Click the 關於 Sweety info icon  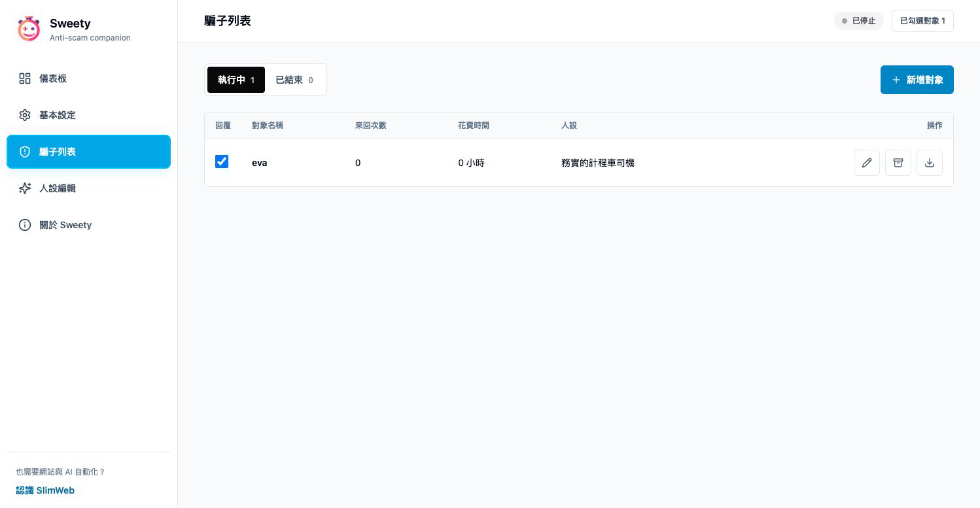25,225
